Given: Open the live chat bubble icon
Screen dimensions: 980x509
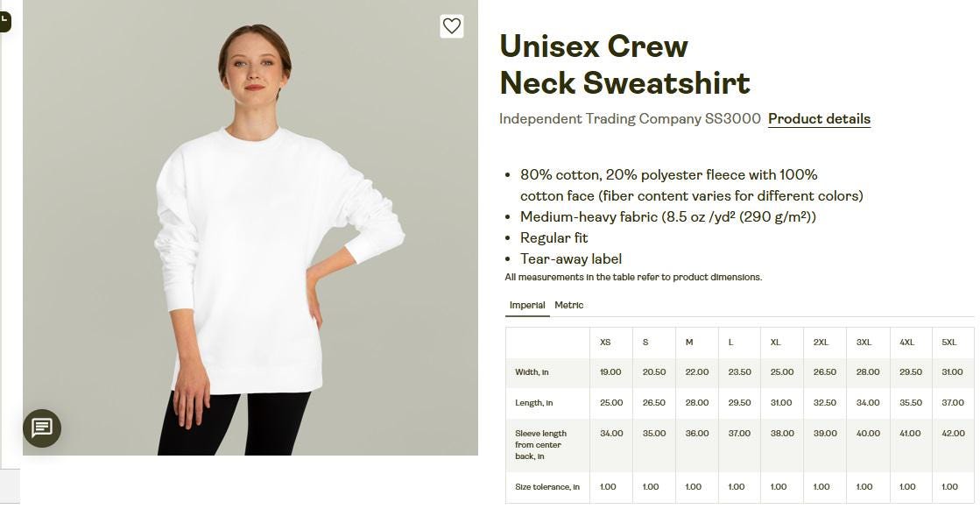Looking at the screenshot, I should 42,428.
